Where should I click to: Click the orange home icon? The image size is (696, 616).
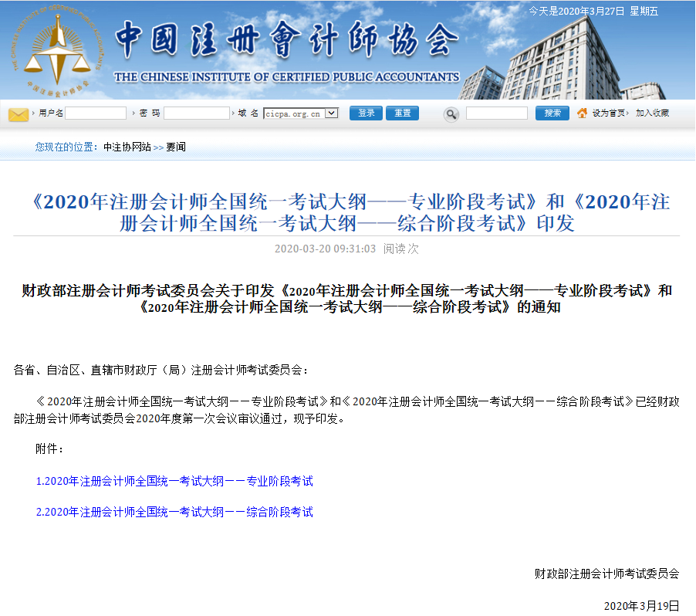pyautogui.click(x=582, y=113)
